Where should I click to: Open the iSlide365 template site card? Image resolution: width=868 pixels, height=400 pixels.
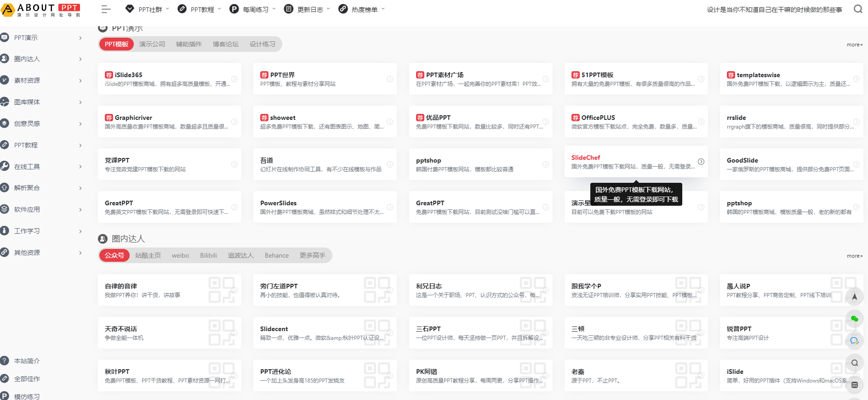pos(169,79)
